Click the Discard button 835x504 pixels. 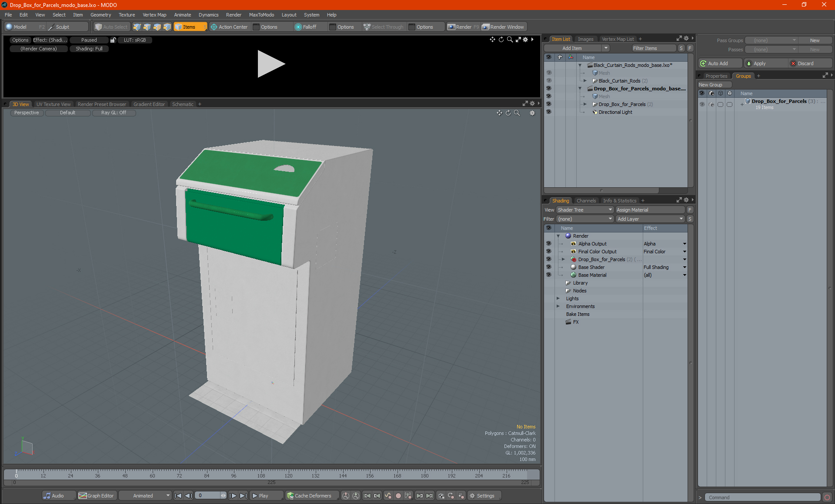click(x=810, y=63)
